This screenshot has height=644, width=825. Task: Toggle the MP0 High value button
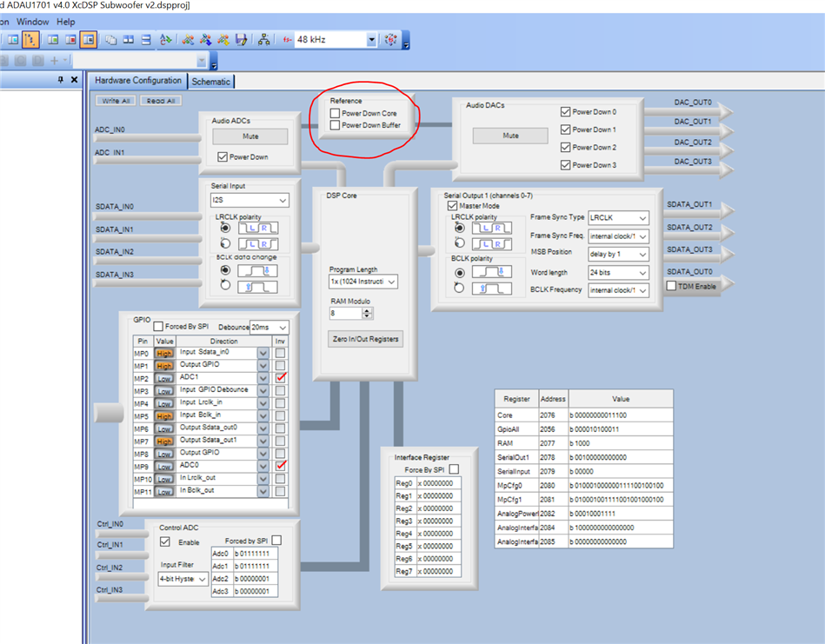click(164, 353)
